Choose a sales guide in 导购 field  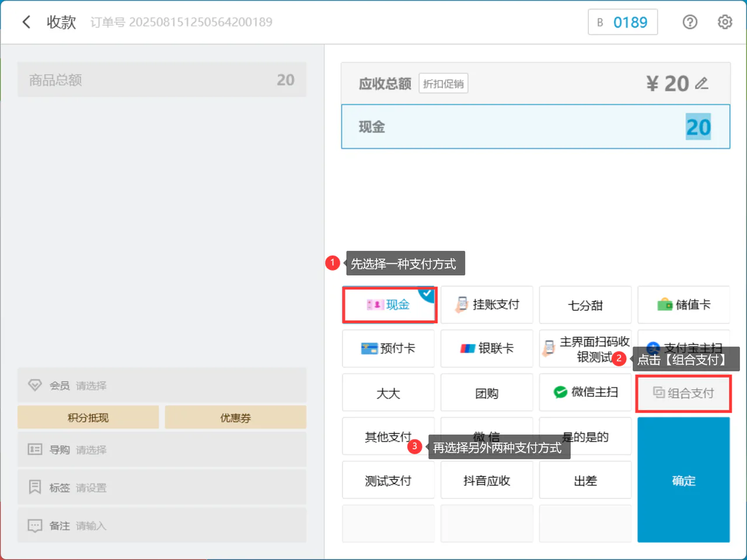tap(162, 450)
